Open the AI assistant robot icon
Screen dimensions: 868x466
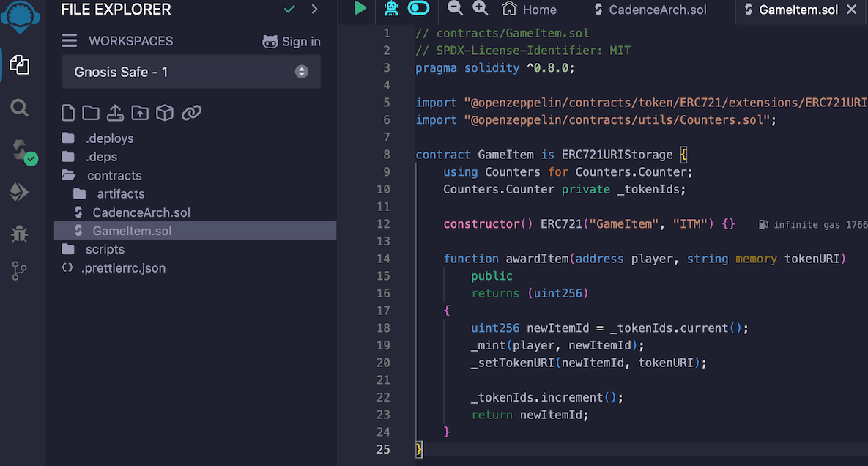pyautogui.click(x=391, y=9)
